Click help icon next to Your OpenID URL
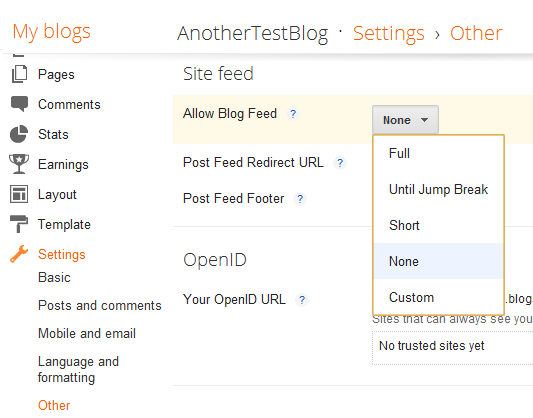The height and width of the screenshot is (418, 533). tap(302, 300)
